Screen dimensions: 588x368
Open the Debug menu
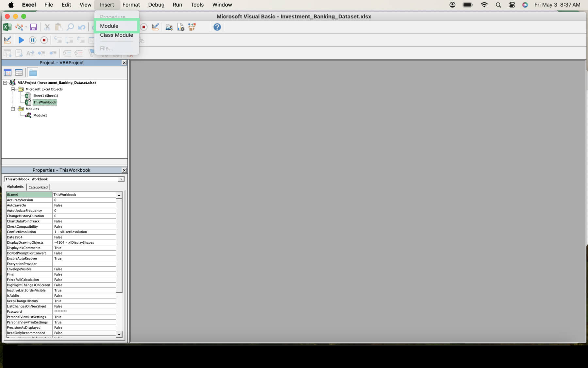click(156, 5)
